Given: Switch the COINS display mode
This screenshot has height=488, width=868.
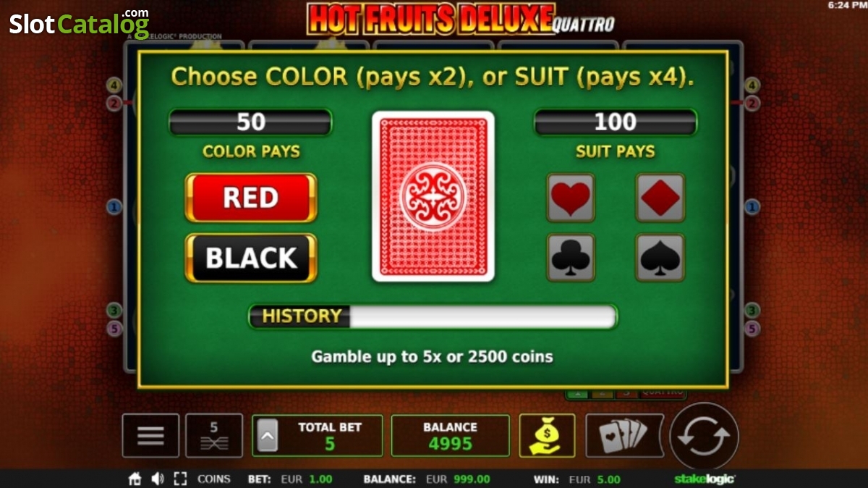Looking at the screenshot, I should 214,479.
